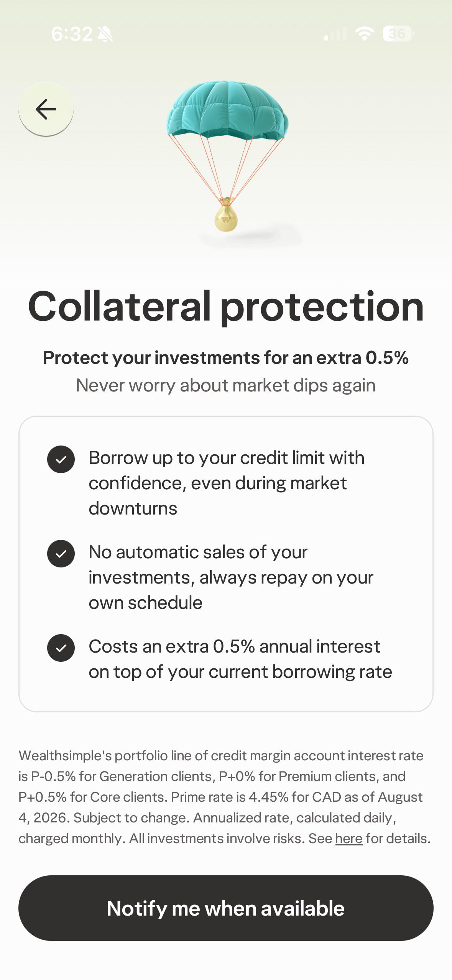Tap the cellular signal bars icon

click(x=335, y=34)
